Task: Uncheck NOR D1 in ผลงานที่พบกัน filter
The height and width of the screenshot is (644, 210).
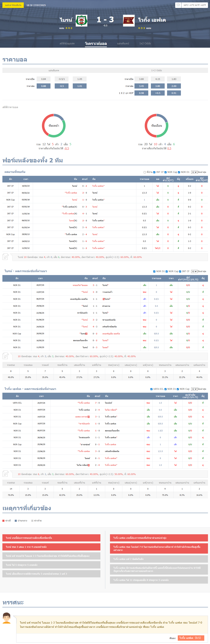Action: (x=179, y=172)
